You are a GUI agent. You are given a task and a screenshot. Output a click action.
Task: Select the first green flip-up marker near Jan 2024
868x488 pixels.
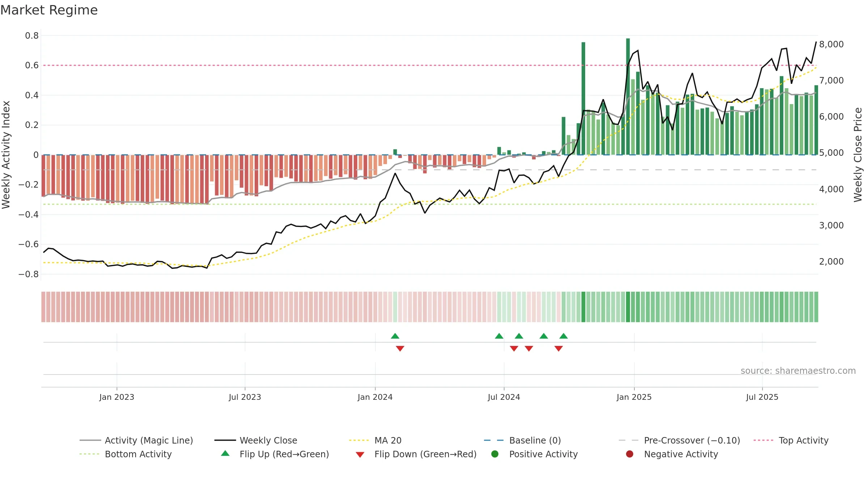point(395,336)
